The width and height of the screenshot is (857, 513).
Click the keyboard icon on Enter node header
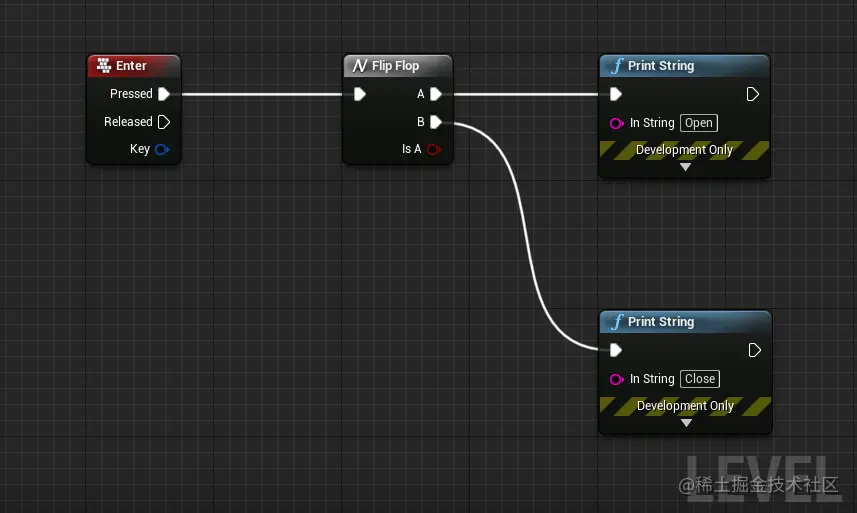point(104,66)
